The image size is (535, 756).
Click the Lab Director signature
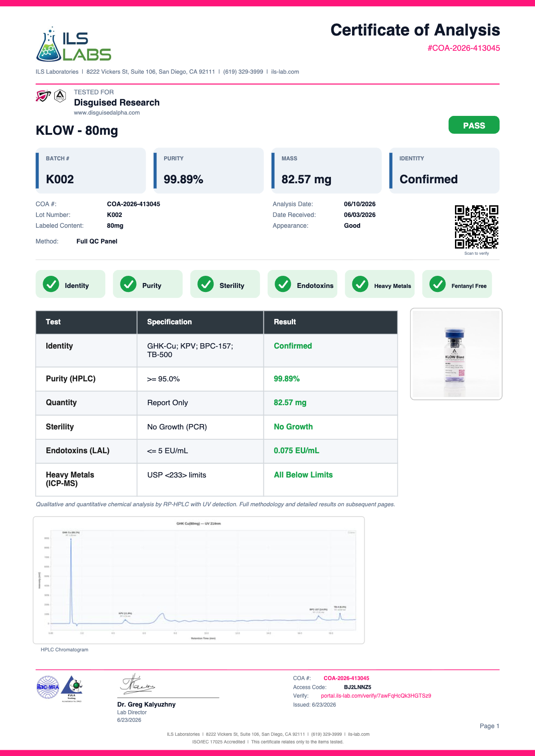(137, 684)
